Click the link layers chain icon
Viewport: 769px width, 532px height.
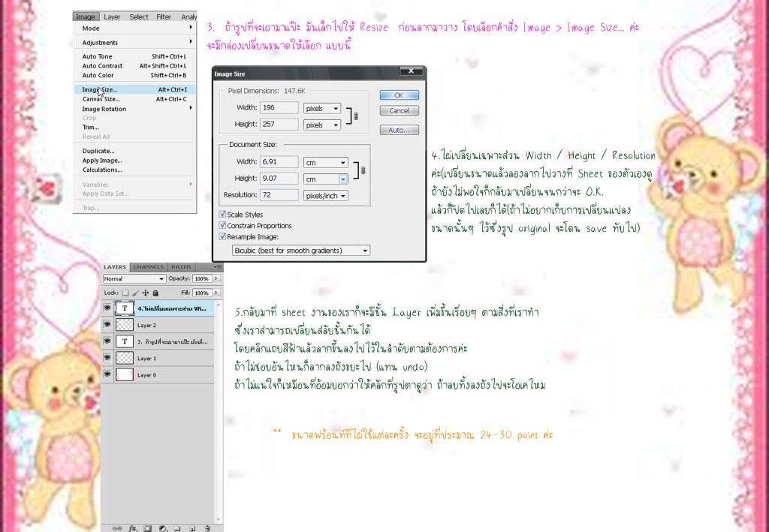coord(116,528)
